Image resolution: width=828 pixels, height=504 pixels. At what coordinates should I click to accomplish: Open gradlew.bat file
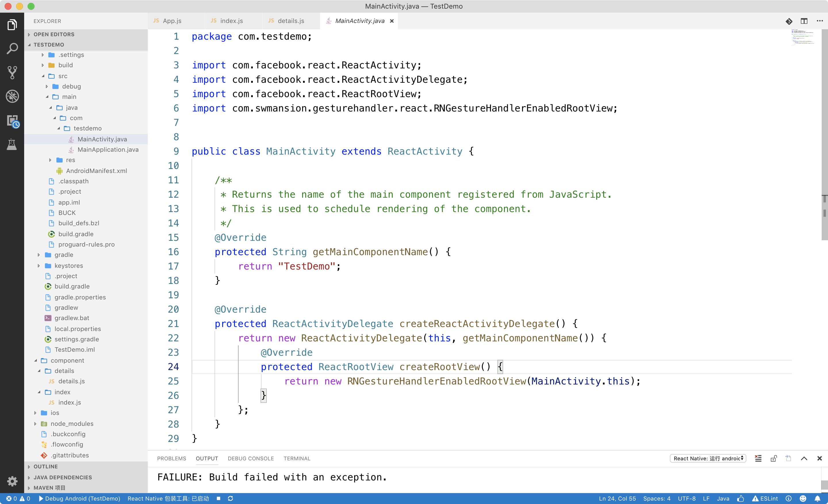point(86,318)
